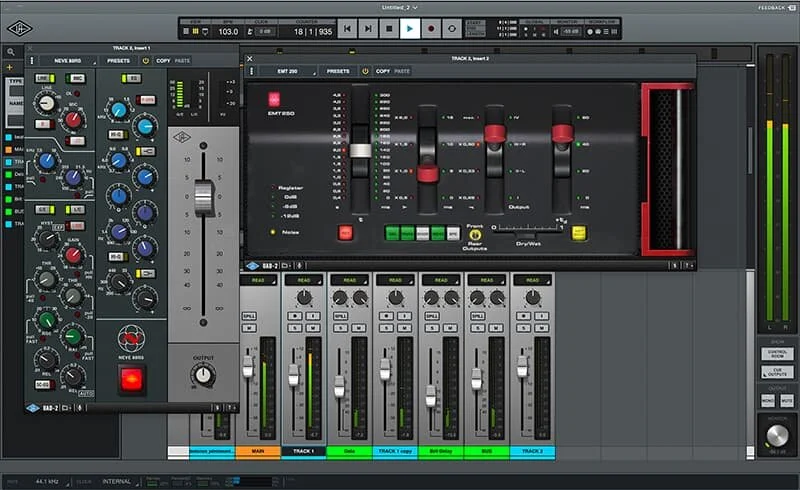This screenshot has height=490, width=800.
Task: Arm recording with the Record button
Action: pyautogui.click(x=431, y=29)
